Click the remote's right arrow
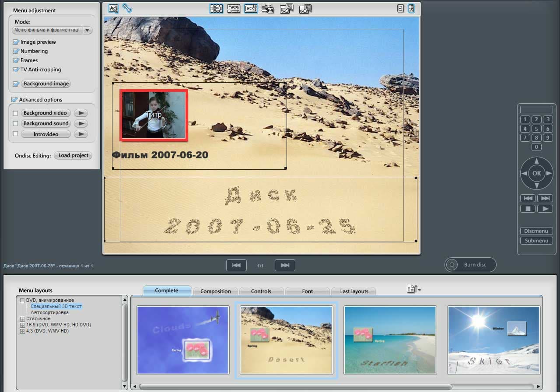This screenshot has width=560, height=392. pos(549,173)
